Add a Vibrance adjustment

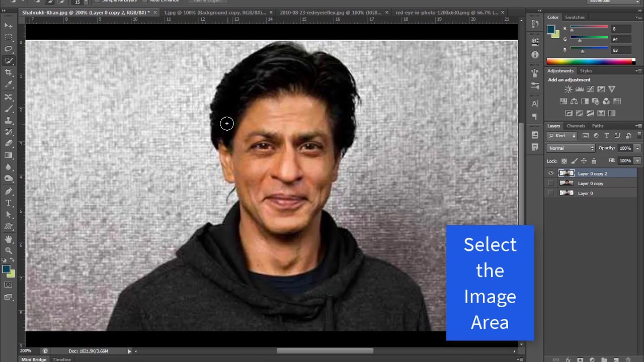click(612, 89)
